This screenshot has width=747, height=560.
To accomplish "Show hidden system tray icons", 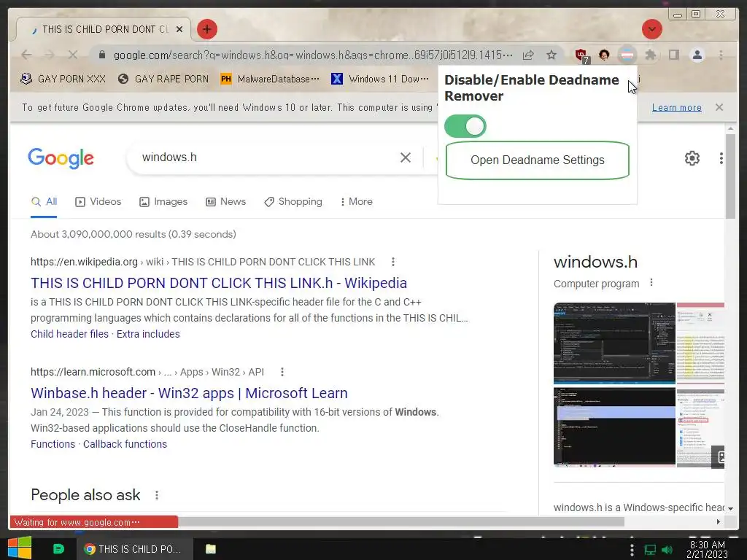I will click(632, 550).
